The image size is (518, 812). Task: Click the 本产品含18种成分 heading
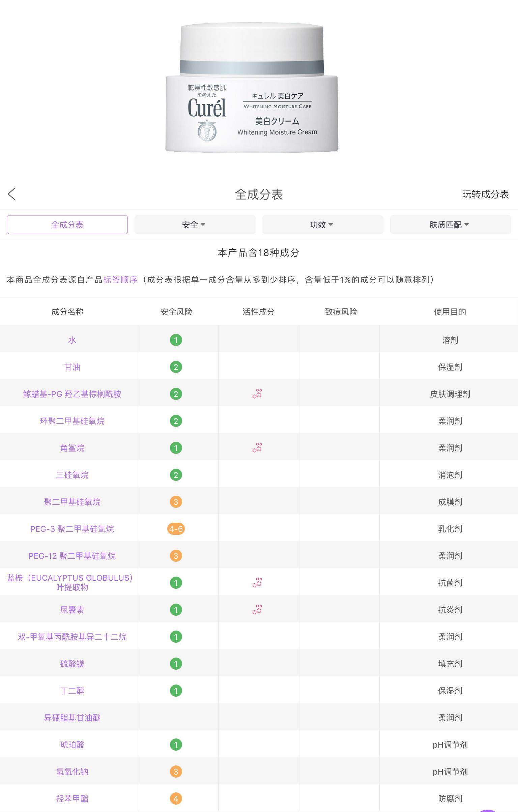pos(259,253)
